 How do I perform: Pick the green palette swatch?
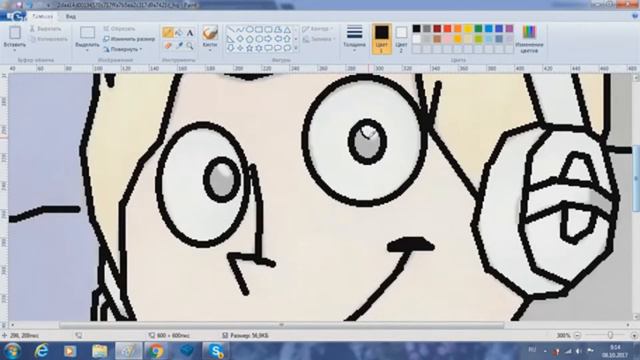[x=478, y=29]
